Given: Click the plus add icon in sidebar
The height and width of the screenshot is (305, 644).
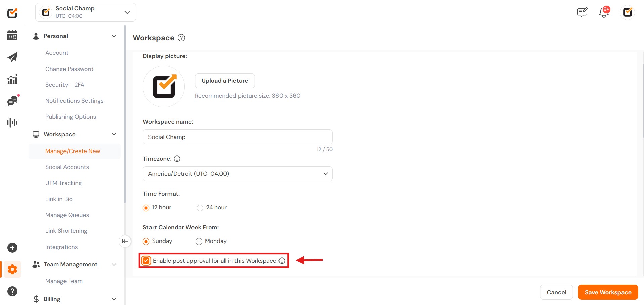Looking at the screenshot, I should click(12, 248).
